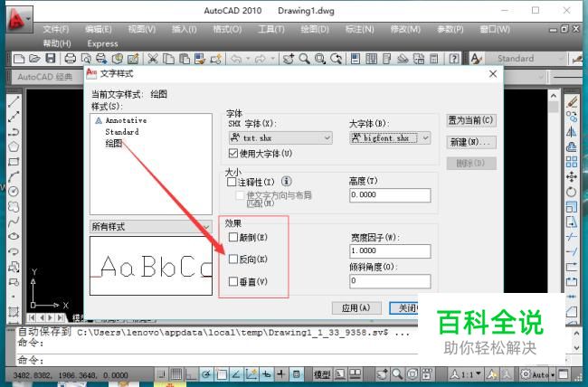This screenshot has height=387, width=588.
Task: Enable the Annotative checkbox
Action: [232, 183]
